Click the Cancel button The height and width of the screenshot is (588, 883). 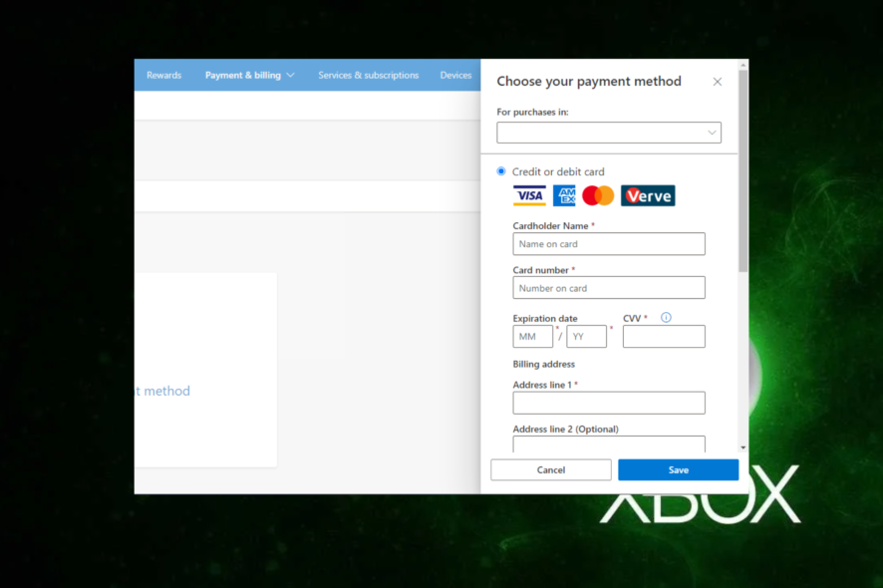[x=551, y=469]
